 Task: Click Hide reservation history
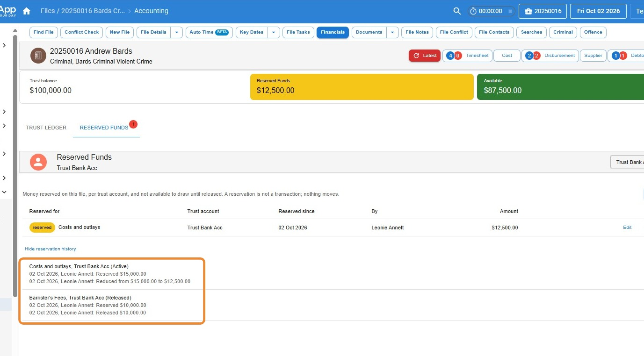point(50,249)
